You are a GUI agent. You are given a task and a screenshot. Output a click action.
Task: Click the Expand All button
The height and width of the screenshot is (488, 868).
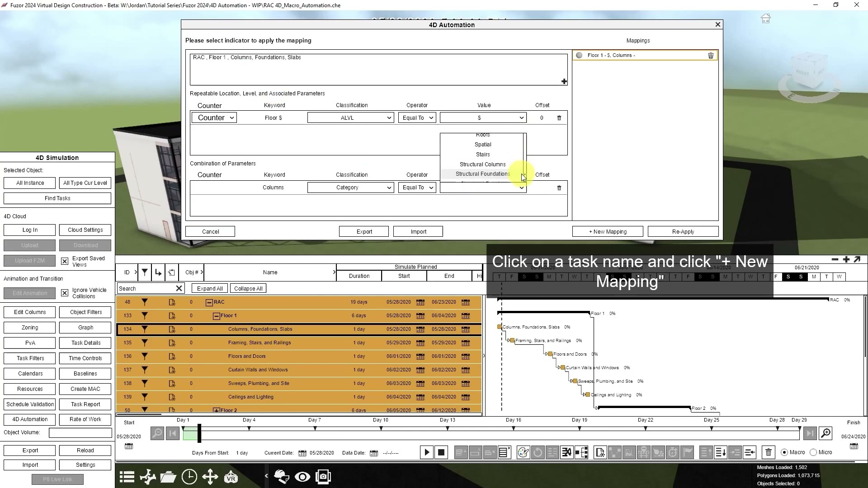[210, 289]
